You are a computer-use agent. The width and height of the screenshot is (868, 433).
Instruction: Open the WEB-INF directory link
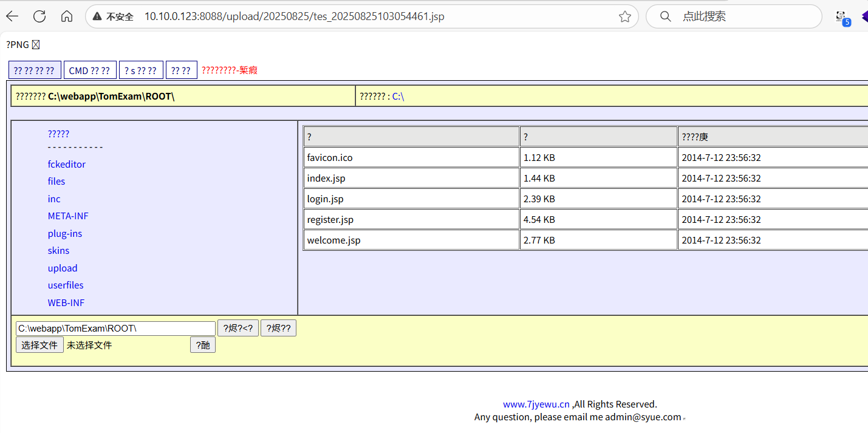pos(66,303)
